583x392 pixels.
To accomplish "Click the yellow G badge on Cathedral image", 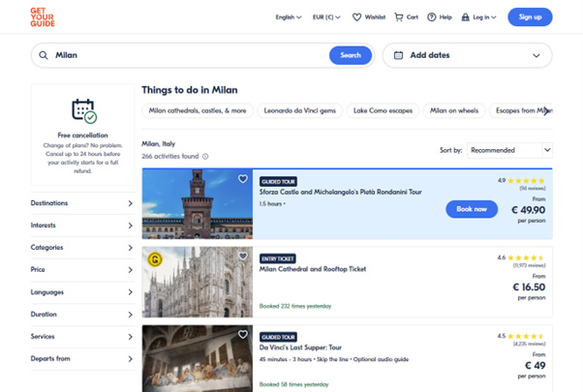I will (155, 259).
